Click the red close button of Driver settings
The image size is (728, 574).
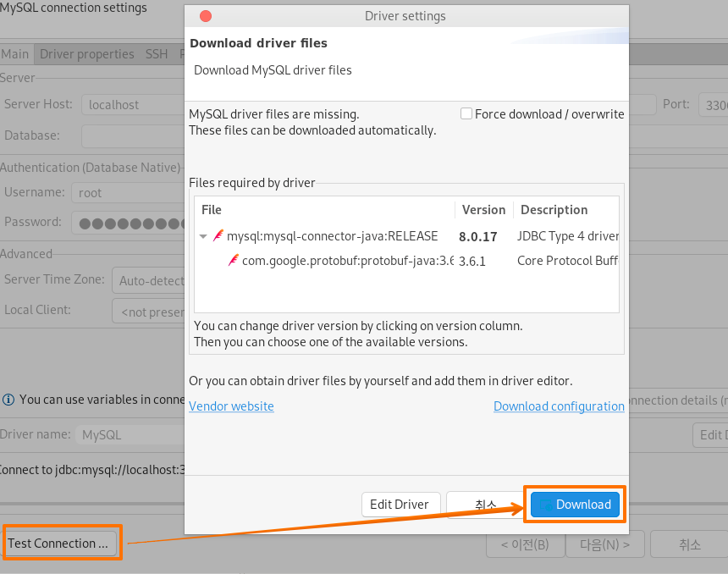pos(206,16)
